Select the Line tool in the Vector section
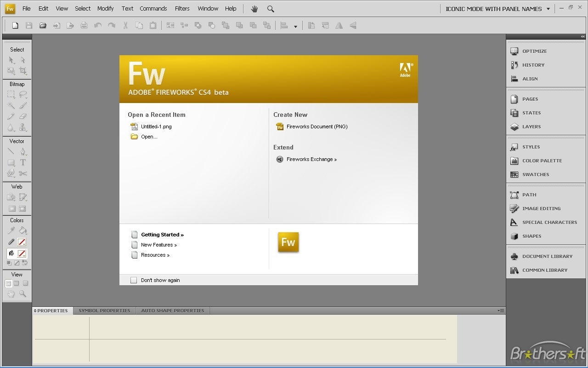This screenshot has height=368, width=588. point(11,152)
